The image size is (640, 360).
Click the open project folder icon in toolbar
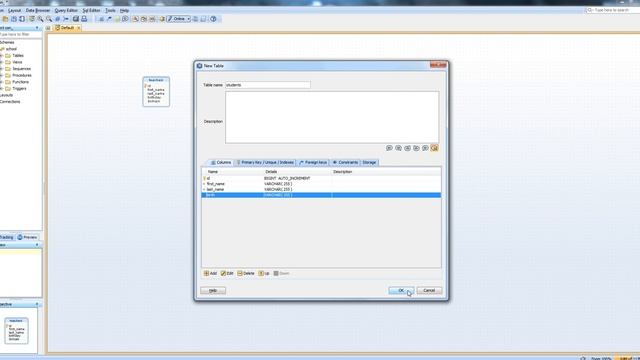pos(5,19)
